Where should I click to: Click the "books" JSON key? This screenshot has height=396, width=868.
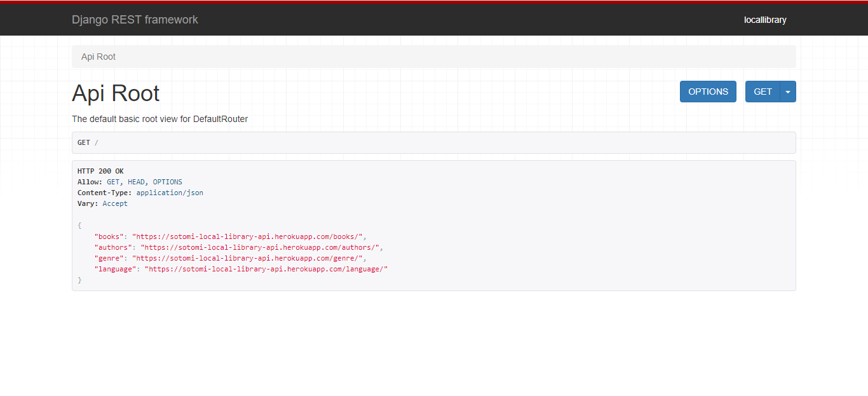tap(109, 236)
